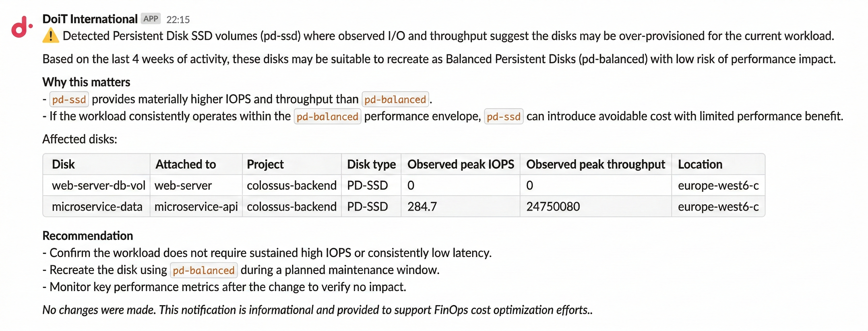Viewport: 868px width, 331px height.
Task: Click the Project column header
Action: (x=265, y=164)
